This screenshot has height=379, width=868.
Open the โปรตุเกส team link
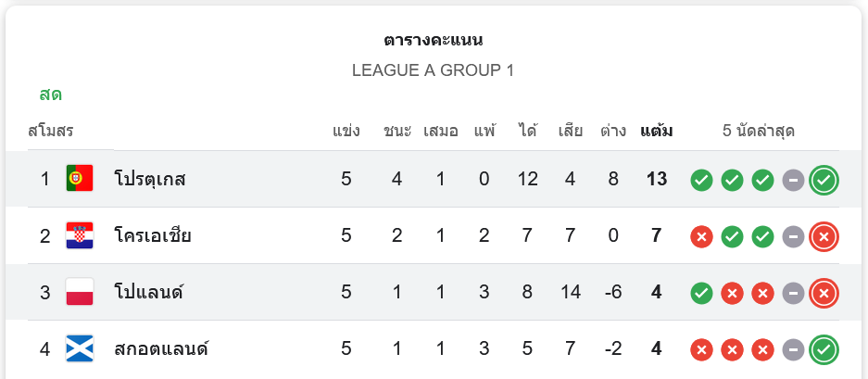tap(150, 179)
